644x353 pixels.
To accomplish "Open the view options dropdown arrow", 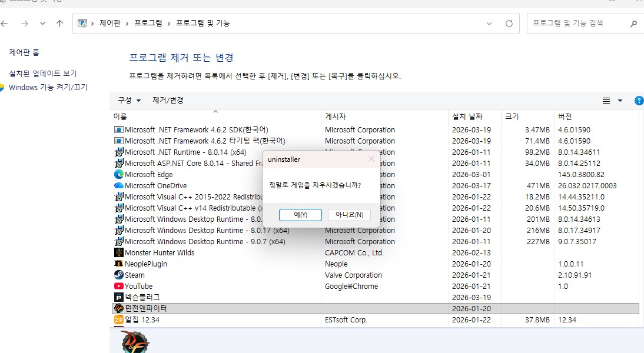I will pyautogui.click(x=620, y=101).
